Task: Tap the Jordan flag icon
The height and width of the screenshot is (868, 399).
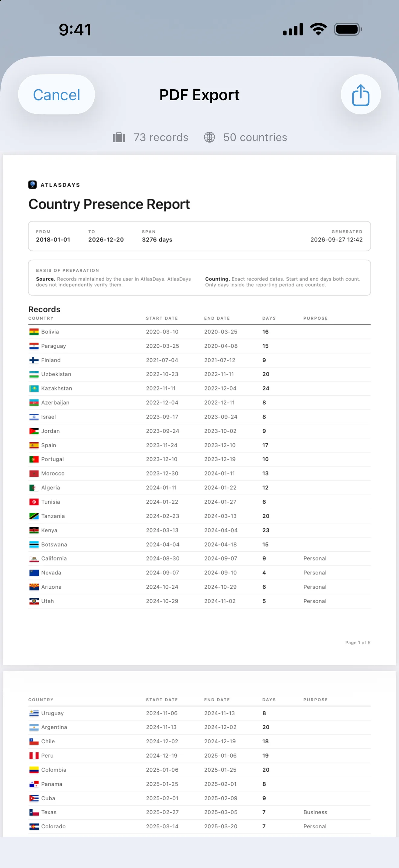Action: 34,431
